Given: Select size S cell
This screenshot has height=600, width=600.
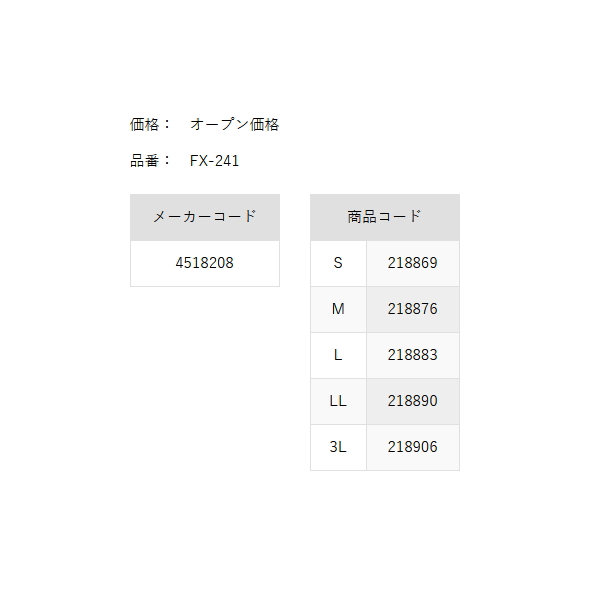Looking at the screenshot, I should [338, 263].
